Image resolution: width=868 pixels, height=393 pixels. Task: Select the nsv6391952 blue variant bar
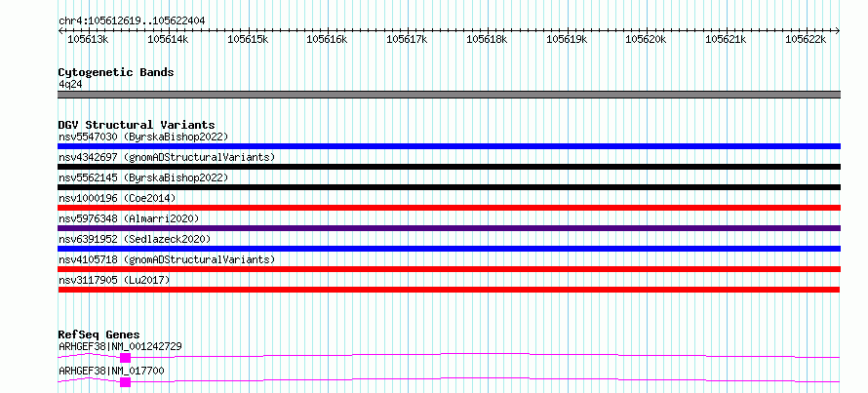[x=449, y=249]
